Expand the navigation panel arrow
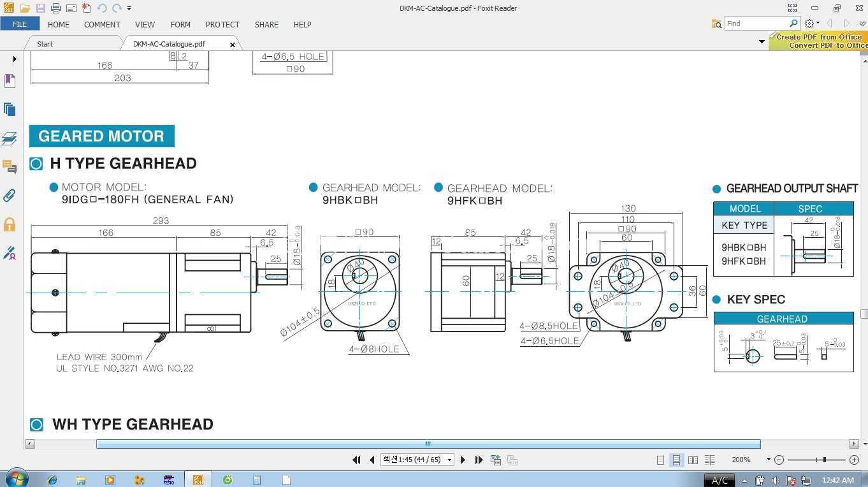 [x=15, y=59]
